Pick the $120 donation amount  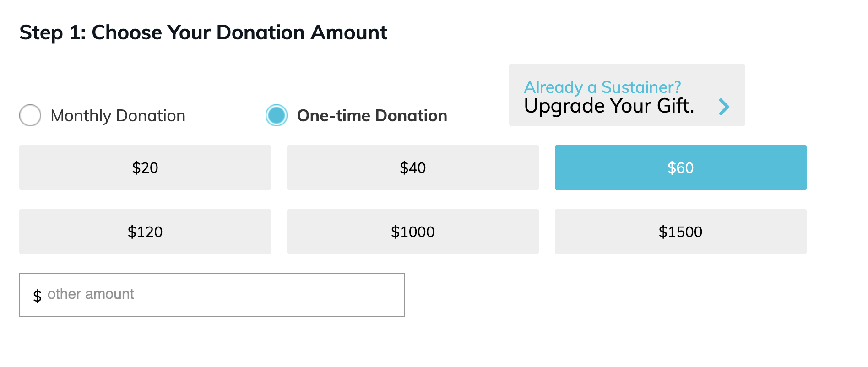pyautogui.click(x=145, y=232)
